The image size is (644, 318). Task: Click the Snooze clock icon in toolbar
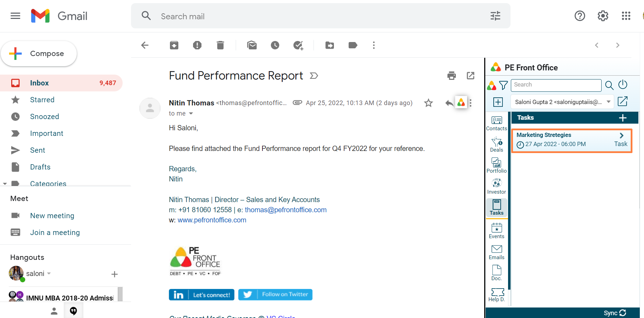(275, 45)
